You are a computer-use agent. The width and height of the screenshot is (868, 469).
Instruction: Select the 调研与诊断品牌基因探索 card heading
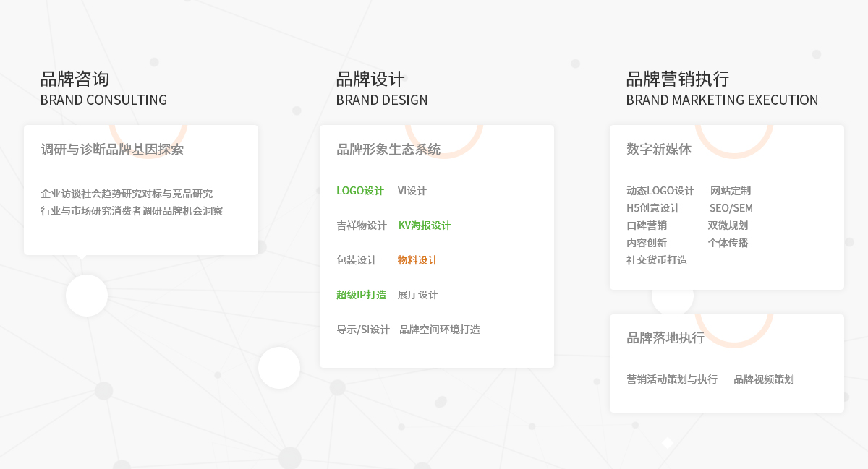coord(112,150)
